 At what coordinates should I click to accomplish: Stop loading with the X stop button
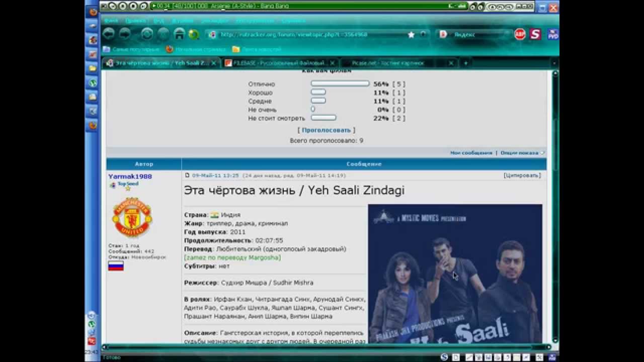163,34
